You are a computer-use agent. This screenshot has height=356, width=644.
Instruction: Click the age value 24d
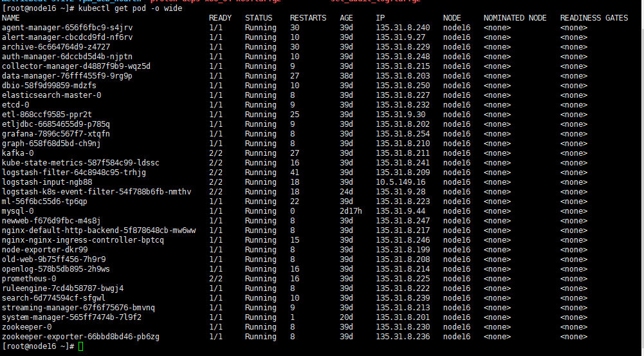click(x=346, y=192)
